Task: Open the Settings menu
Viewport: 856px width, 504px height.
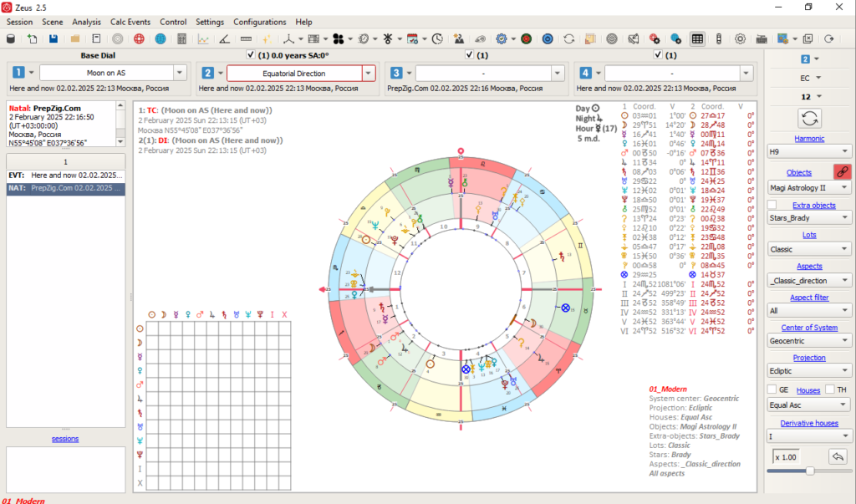Action: point(210,22)
